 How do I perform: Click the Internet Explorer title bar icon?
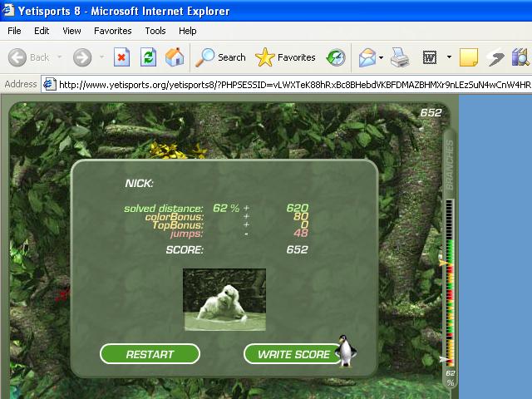pos(7,10)
